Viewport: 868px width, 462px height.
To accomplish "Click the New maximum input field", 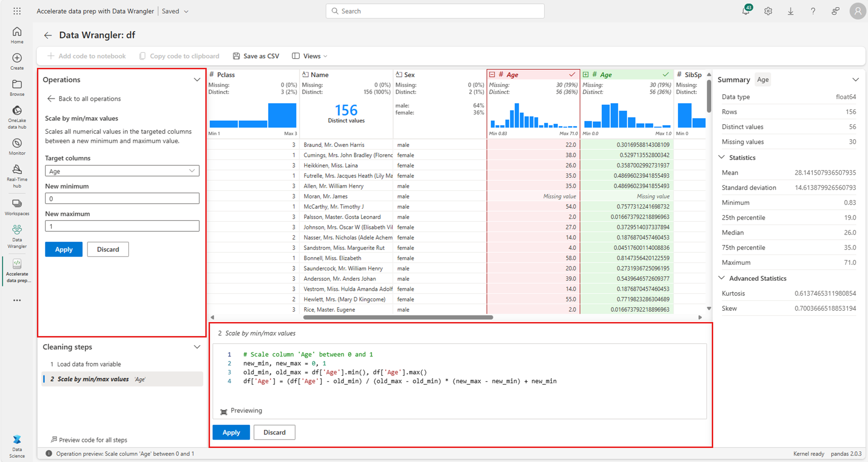I will pyautogui.click(x=122, y=226).
